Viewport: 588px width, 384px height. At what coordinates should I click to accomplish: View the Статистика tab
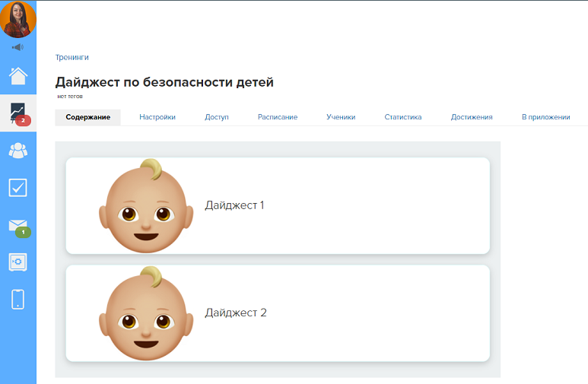point(403,117)
